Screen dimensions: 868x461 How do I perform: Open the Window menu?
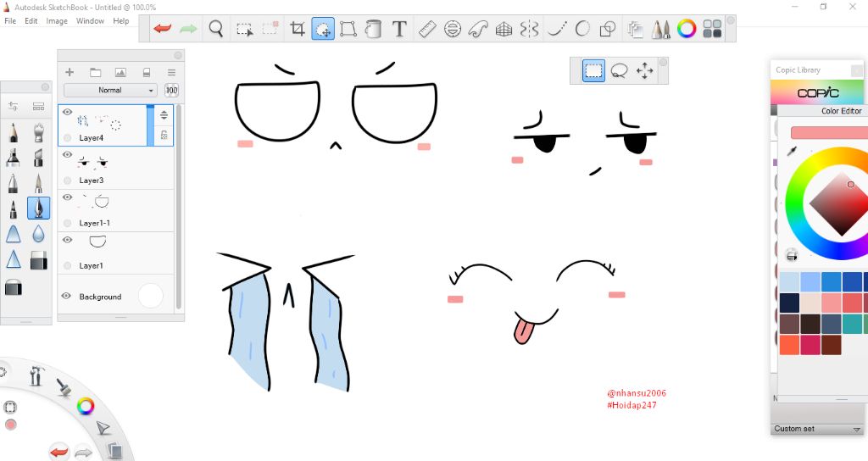pos(90,21)
